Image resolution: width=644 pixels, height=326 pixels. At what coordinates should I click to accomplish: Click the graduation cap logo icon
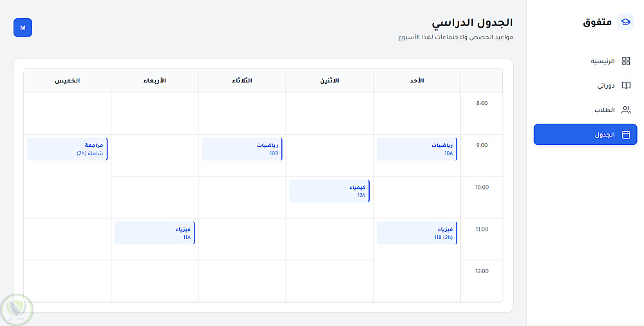[625, 22]
